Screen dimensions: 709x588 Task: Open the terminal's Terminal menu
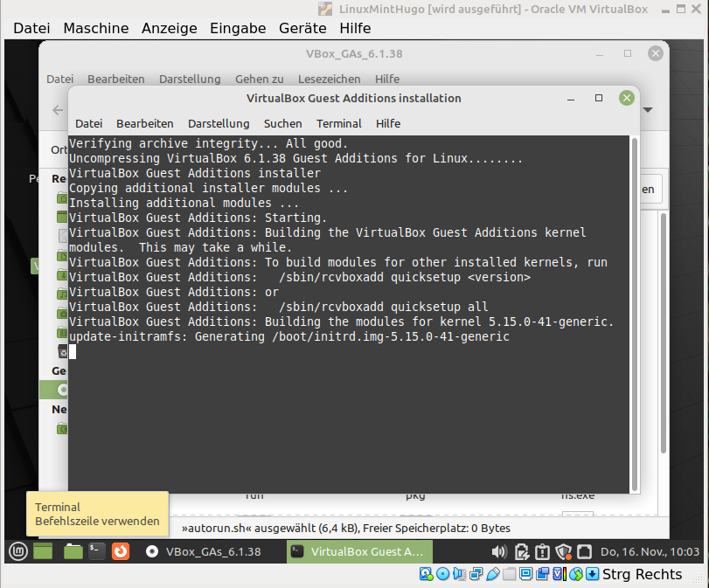pyautogui.click(x=339, y=124)
